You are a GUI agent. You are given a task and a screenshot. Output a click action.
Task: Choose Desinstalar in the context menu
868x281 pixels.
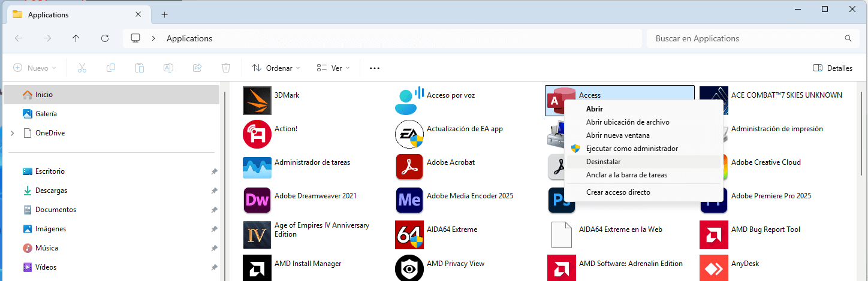(644, 162)
